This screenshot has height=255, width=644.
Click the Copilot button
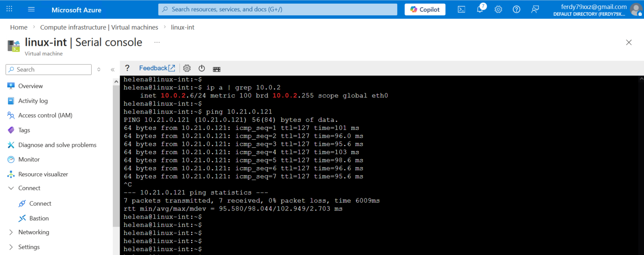425,9
